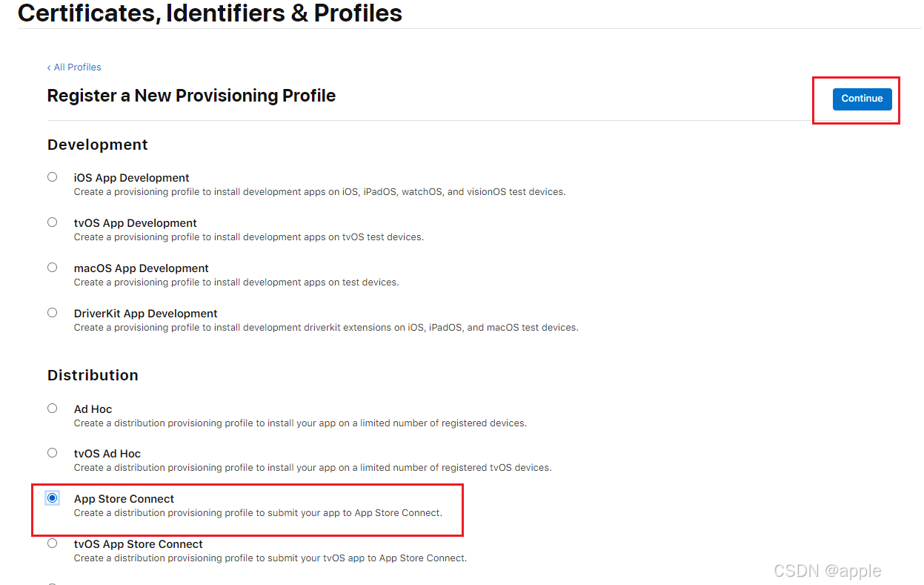Select tvOS App Store Connect
Image resolution: width=924 pixels, height=585 pixels.
[52, 543]
